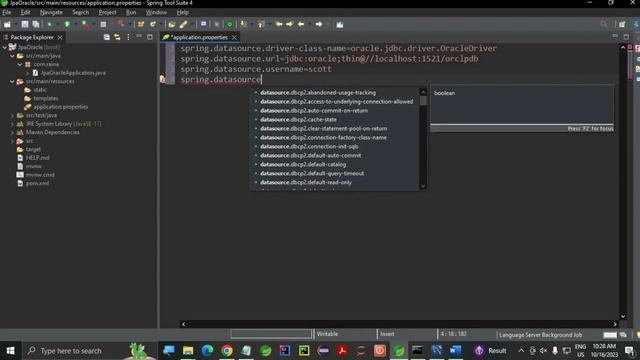Screen dimensions: 640x360
Task: Minimize the Package Explorer view
Action: pyautogui.click(x=139, y=37)
